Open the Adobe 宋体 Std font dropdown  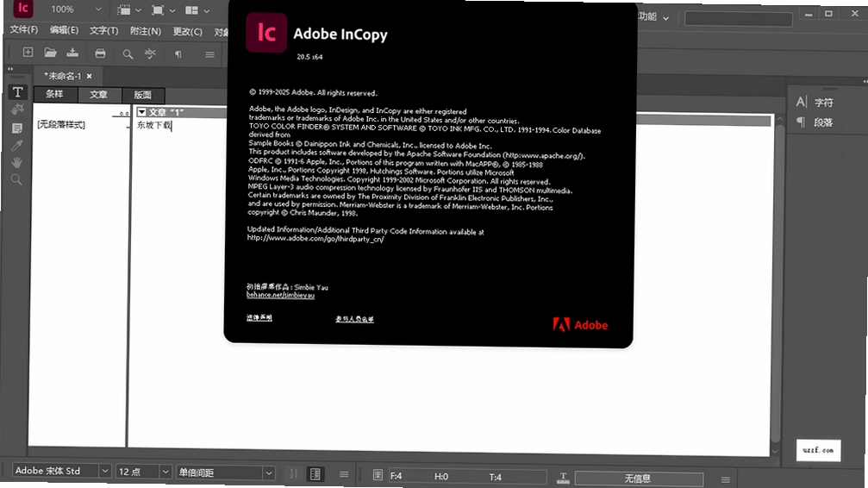[104, 471]
